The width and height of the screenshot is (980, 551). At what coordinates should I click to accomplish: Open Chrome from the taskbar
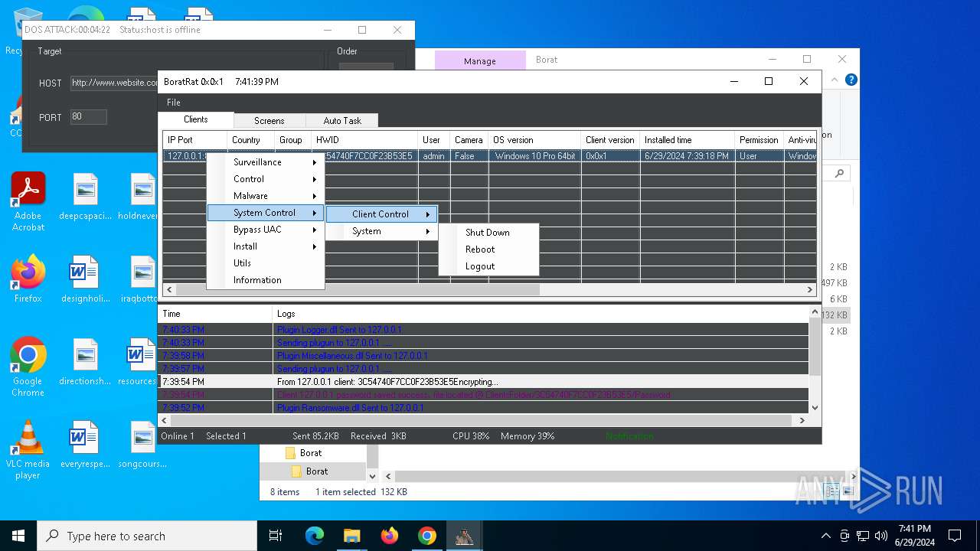pyautogui.click(x=427, y=536)
